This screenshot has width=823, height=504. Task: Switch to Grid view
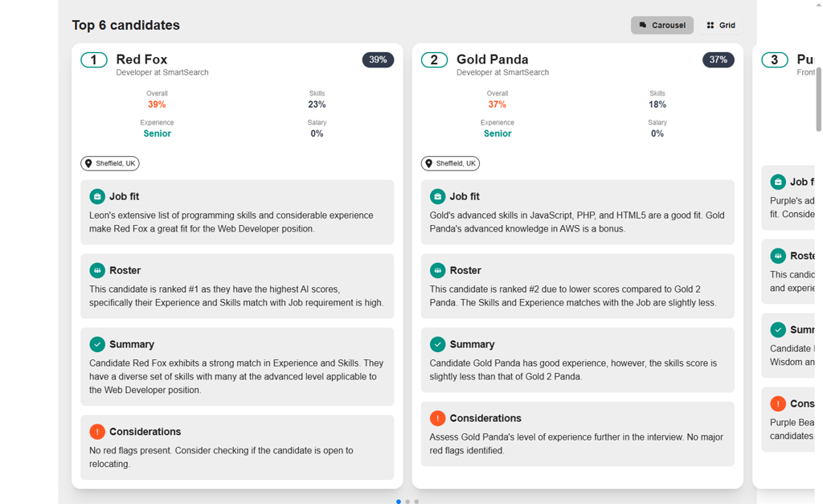coord(720,25)
